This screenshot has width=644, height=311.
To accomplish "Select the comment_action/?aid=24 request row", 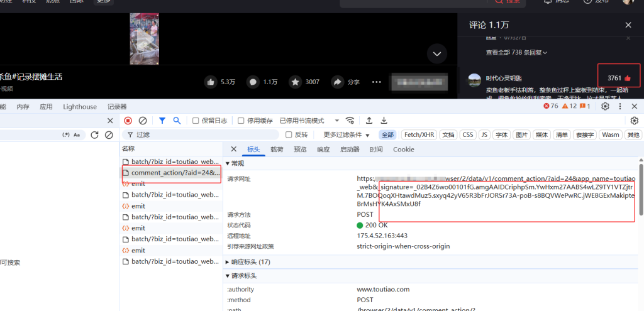I will (171, 173).
